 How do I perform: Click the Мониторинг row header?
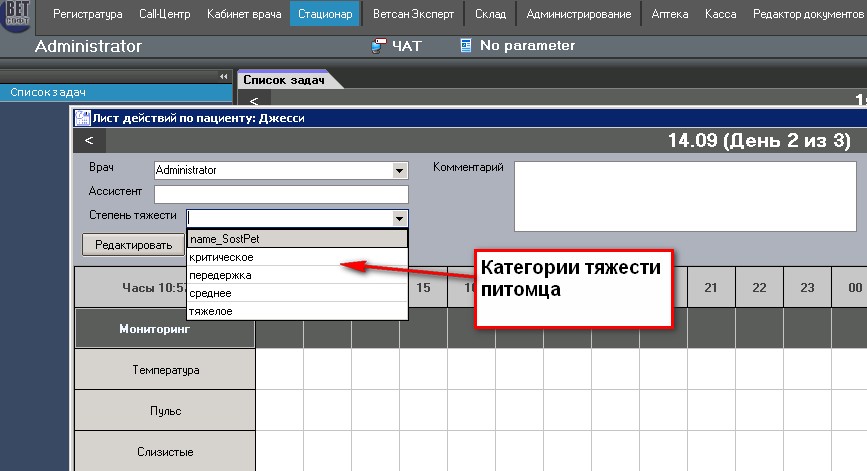coord(165,329)
